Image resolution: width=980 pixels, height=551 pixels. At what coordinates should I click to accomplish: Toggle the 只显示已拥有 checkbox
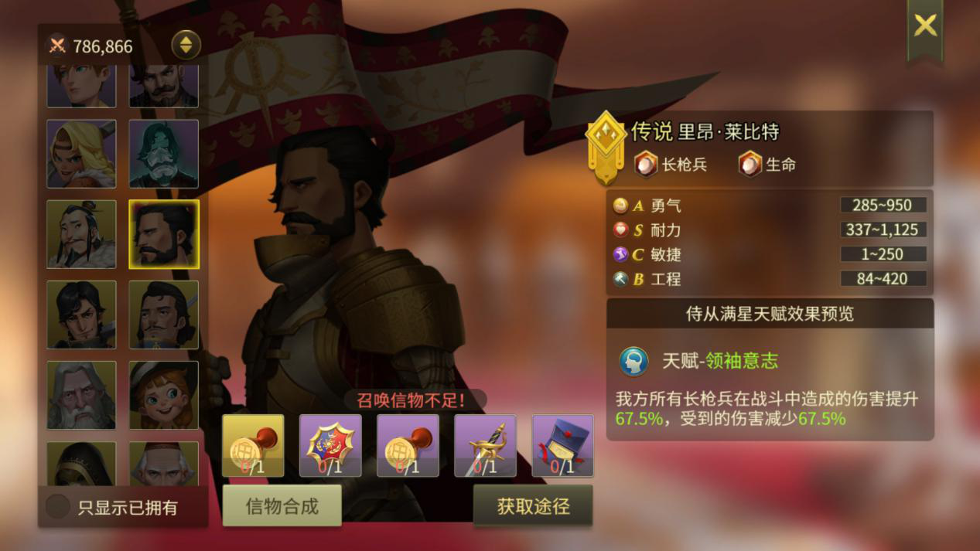click(58, 507)
